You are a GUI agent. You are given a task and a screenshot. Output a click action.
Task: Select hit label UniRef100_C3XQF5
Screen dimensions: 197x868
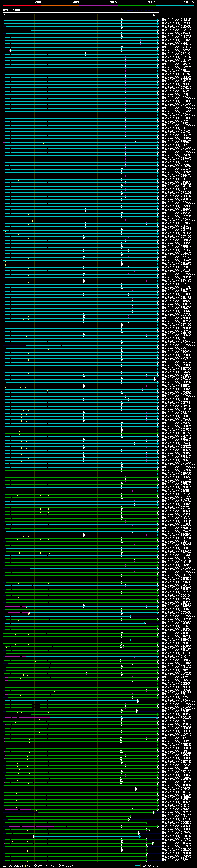pyautogui.click(x=177, y=94)
